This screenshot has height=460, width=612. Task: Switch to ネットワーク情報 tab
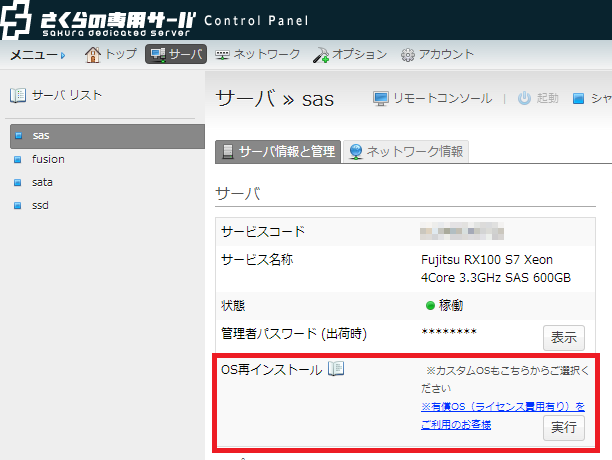pyautogui.click(x=404, y=152)
